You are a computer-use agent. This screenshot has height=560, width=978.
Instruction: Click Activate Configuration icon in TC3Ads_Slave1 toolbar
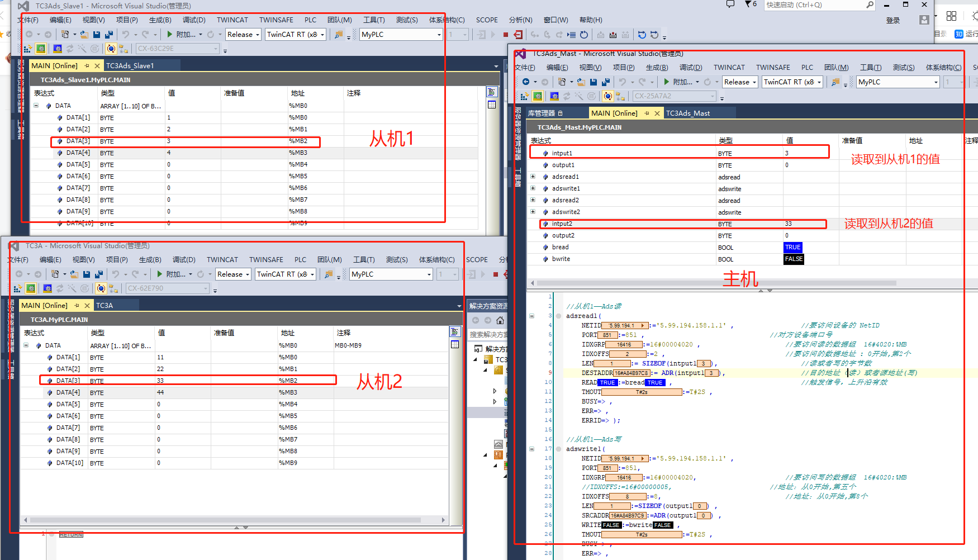click(x=27, y=49)
